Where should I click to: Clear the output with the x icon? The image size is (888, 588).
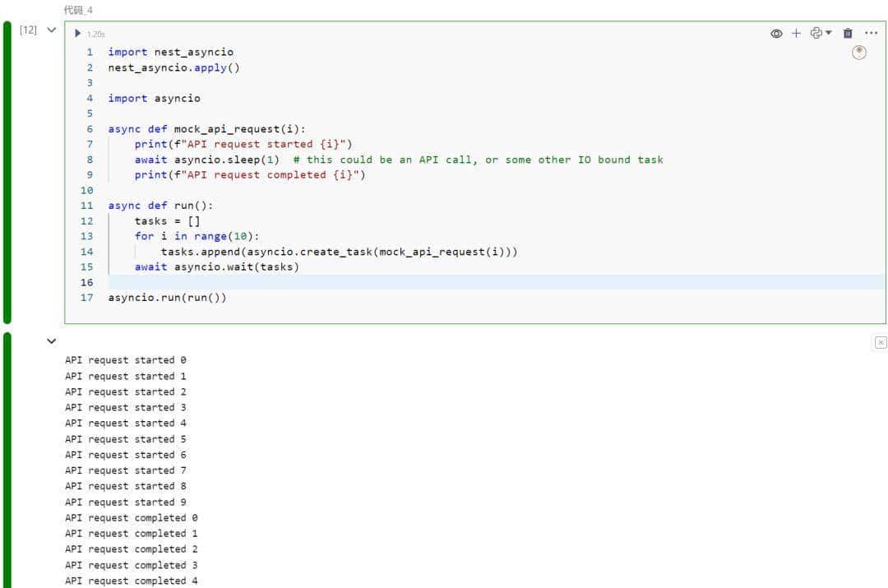(881, 343)
